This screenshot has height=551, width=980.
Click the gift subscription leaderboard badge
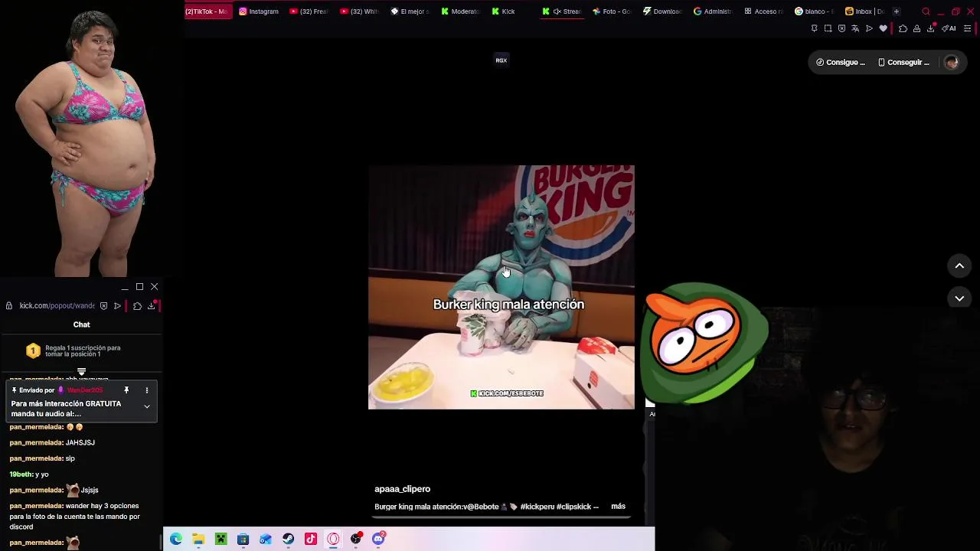33,350
